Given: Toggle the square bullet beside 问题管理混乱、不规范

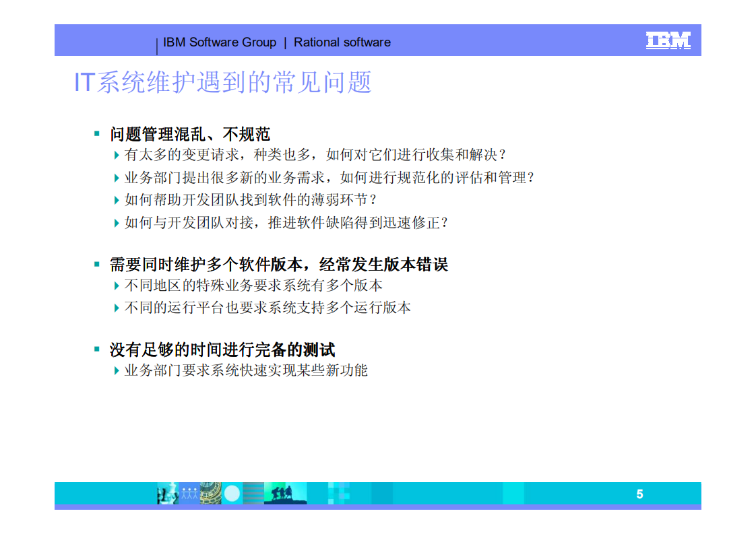Looking at the screenshot, I should [97, 132].
